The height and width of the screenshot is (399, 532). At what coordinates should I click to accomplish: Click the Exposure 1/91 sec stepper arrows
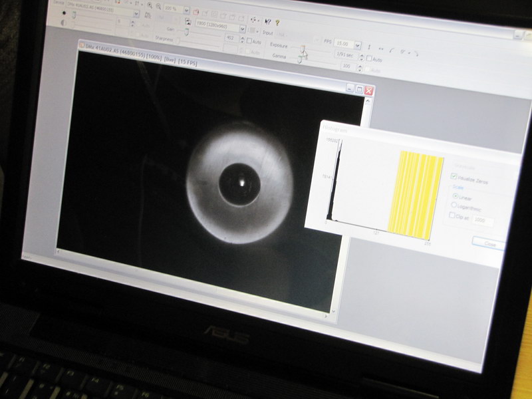(362, 57)
